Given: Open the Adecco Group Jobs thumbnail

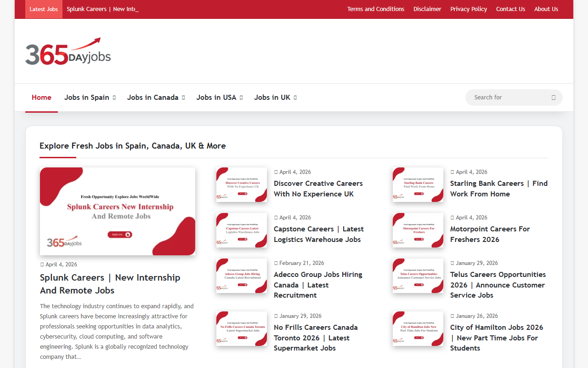Looking at the screenshot, I should point(242,276).
